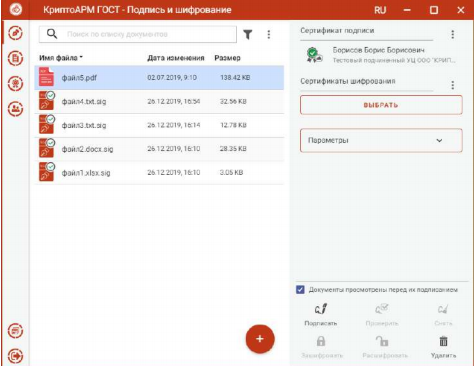
Task: Select the файл5.pdf file name
Action: (x=79, y=78)
